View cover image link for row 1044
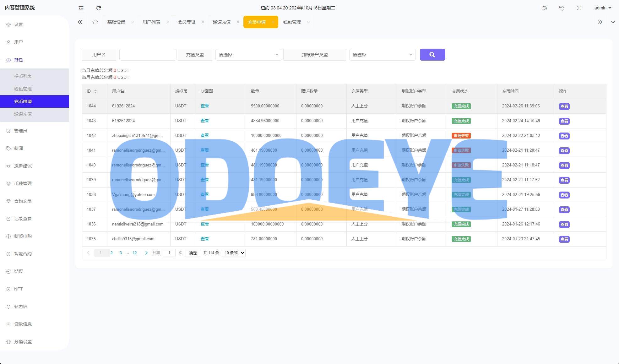Image resolution: width=619 pixels, height=364 pixels. [205, 106]
